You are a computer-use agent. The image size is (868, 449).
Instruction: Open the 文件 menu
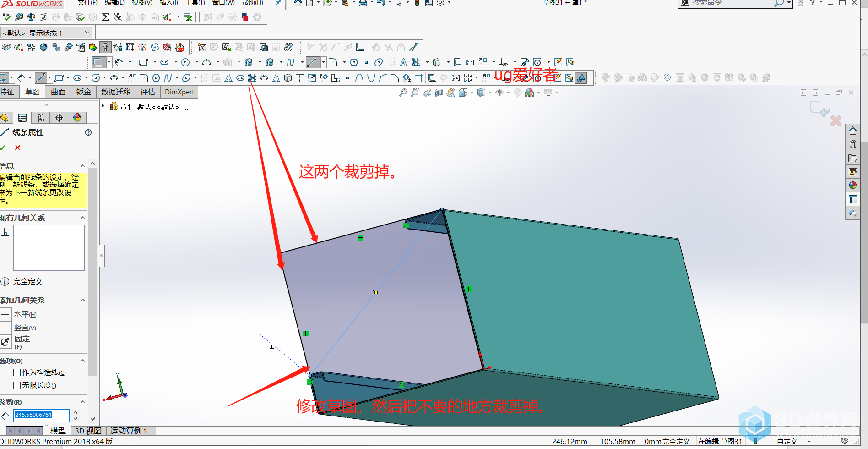point(87,3)
